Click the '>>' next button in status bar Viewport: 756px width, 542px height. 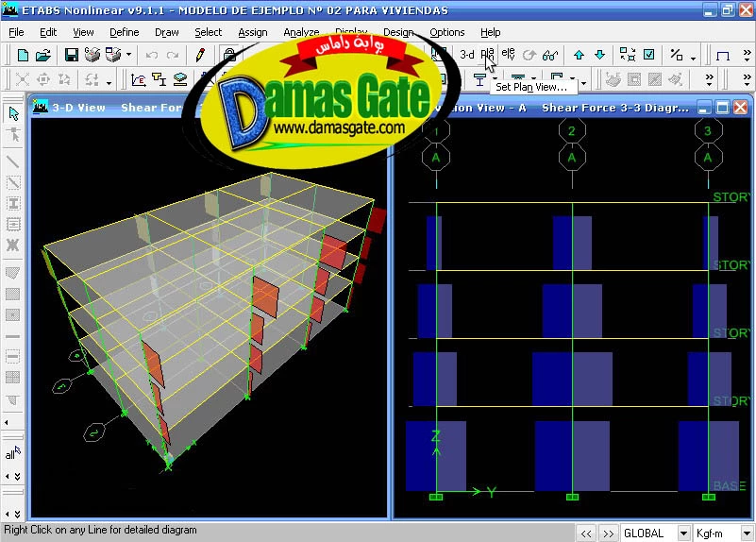pyautogui.click(x=609, y=534)
